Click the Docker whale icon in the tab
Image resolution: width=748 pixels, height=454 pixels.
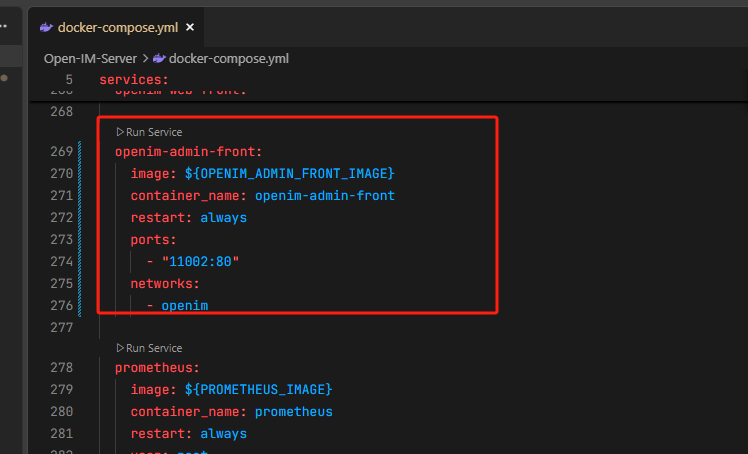47,27
